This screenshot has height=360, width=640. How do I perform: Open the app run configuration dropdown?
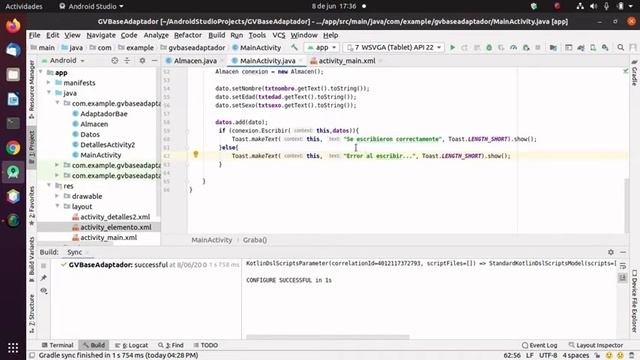tap(322, 47)
